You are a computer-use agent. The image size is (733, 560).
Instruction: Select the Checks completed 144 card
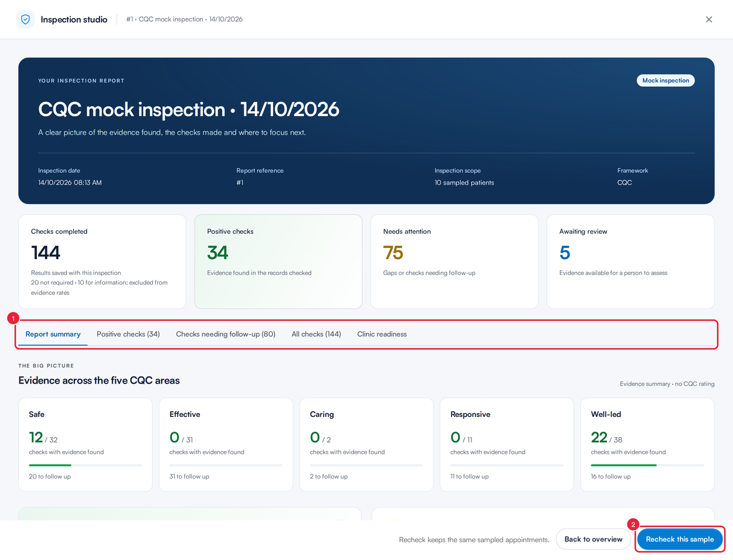[x=102, y=262]
